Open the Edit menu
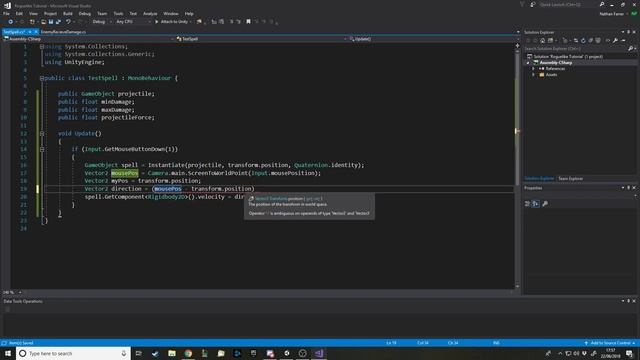The height and width of the screenshot is (360, 640). (19, 13)
